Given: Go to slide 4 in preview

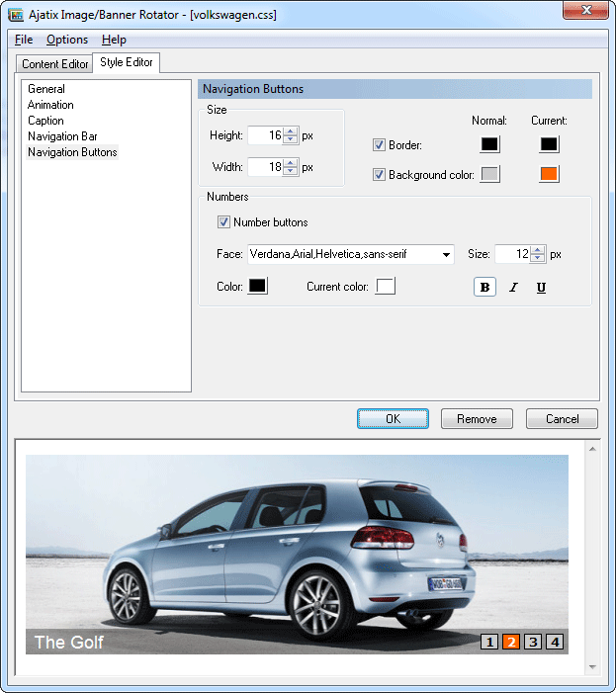Looking at the screenshot, I should coord(555,642).
